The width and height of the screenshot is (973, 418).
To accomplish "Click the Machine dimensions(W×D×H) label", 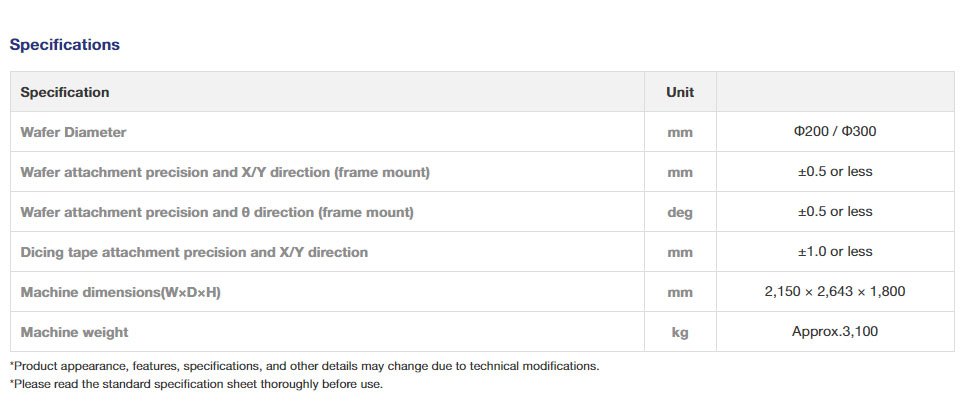I will pyautogui.click(x=120, y=292).
